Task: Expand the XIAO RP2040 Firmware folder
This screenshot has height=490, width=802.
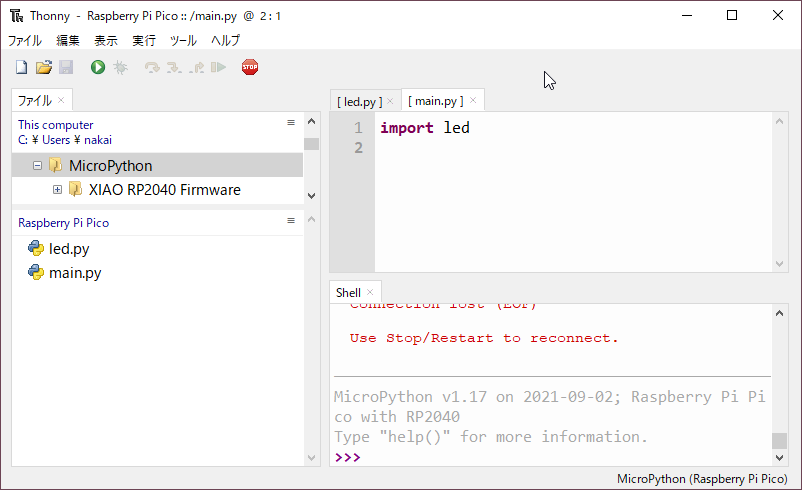Action: [x=57, y=189]
